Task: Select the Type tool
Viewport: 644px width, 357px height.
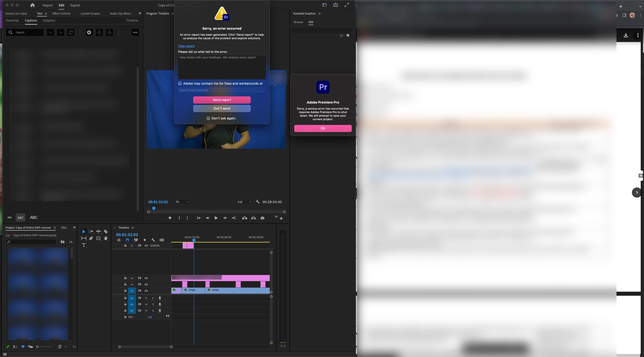Action: (84, 245)
